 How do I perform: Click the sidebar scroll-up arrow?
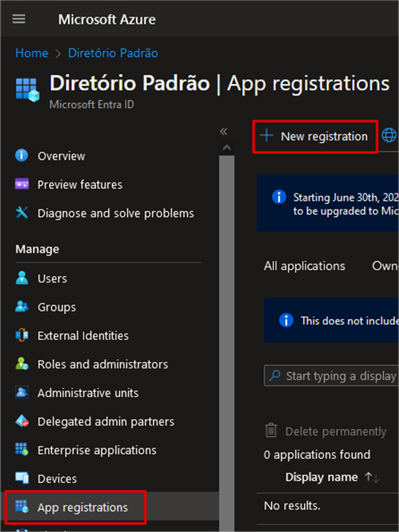[x=227, y=148]
